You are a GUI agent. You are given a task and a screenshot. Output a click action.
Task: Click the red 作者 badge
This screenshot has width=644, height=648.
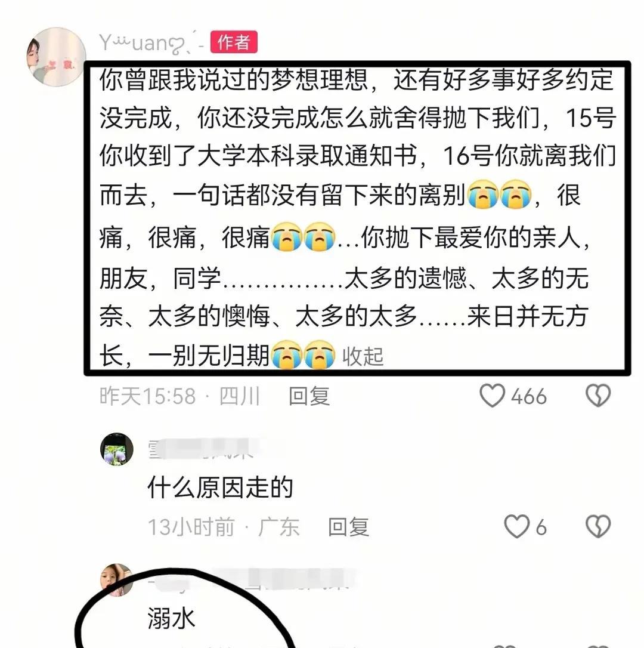pyautogui.click(x=234, y=42)
